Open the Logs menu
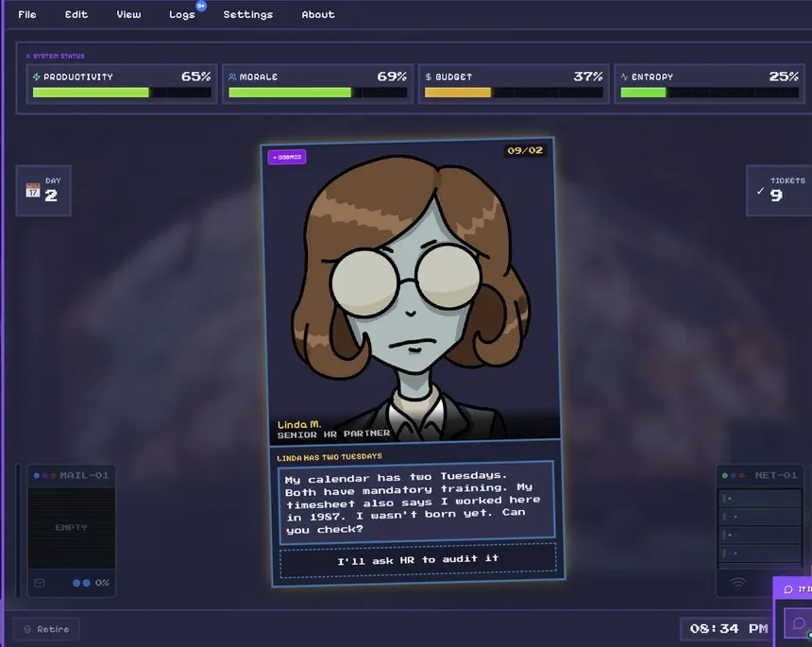812x647 pixels. 182,14
